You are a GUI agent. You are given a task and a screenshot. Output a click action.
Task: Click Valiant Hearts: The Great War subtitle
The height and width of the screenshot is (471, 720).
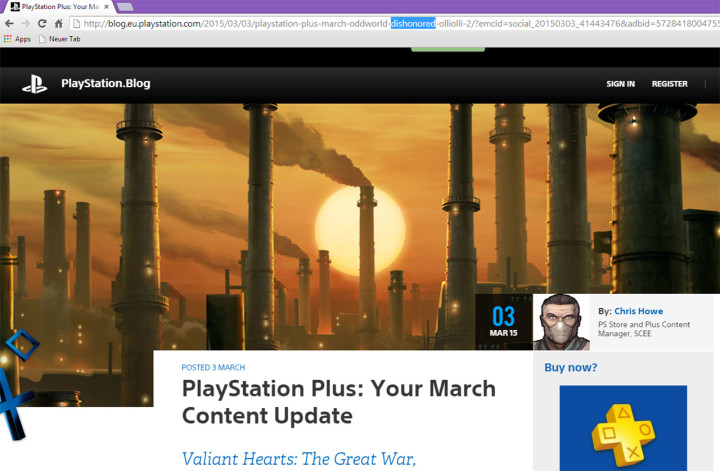298,459
